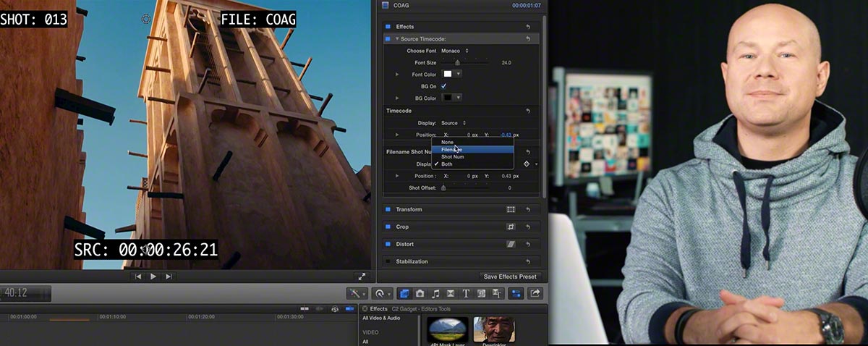
Task: Toggle the Inspector panel icon
Action: click(516, 293)
